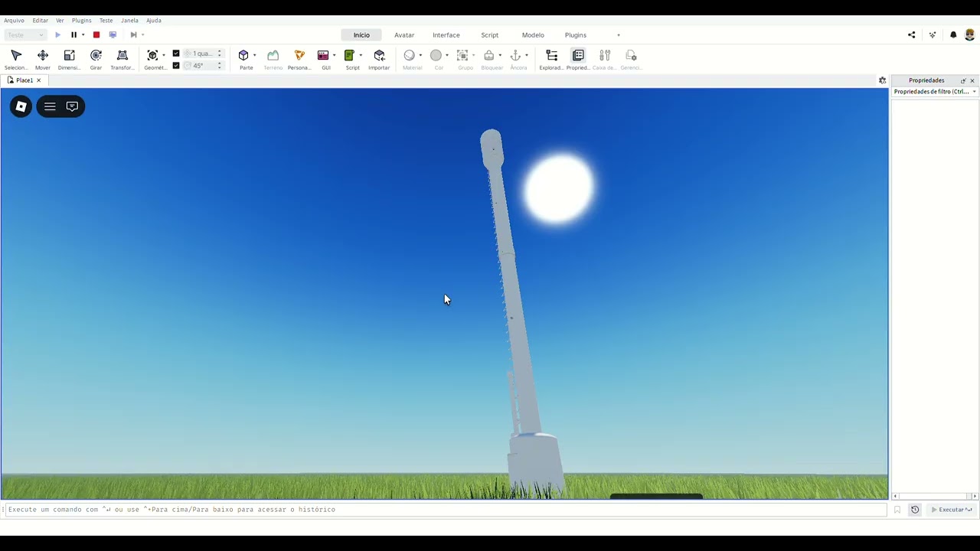Viewport: 980px width, 551px height.
Task: Stop the test with red square
Action: (x=96, y=34)
